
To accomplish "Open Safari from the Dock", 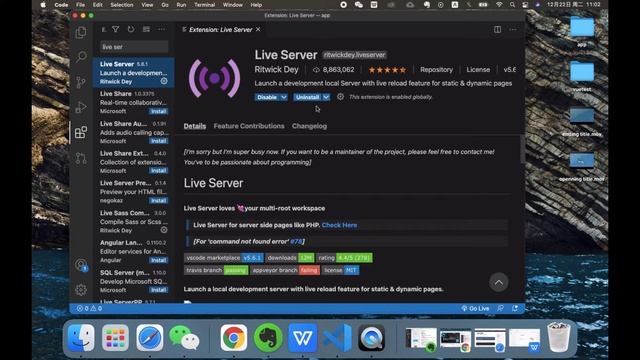I will click(150, 338).
